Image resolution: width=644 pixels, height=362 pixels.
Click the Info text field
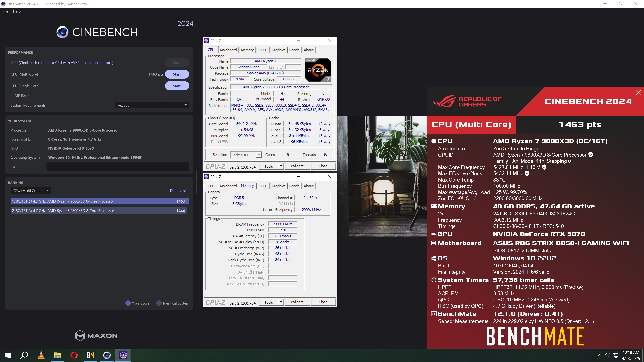pyautogui.click(x=118, y=167)
